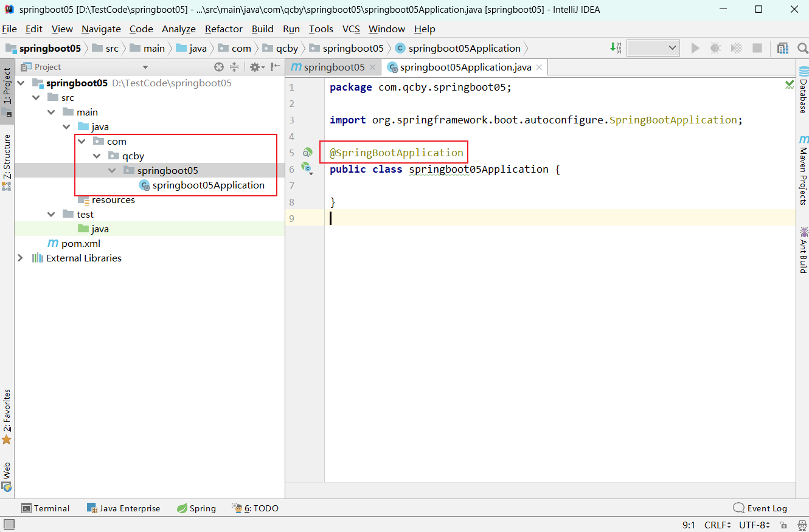Toggle the read-only lock icon
The width and height of the screenshot is (809, 532).
point(784,525)
